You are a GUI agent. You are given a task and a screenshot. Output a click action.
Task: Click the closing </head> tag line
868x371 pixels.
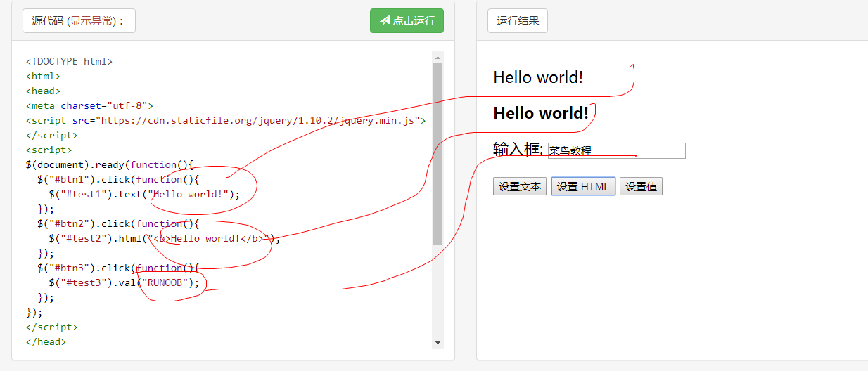pos(46,341)
